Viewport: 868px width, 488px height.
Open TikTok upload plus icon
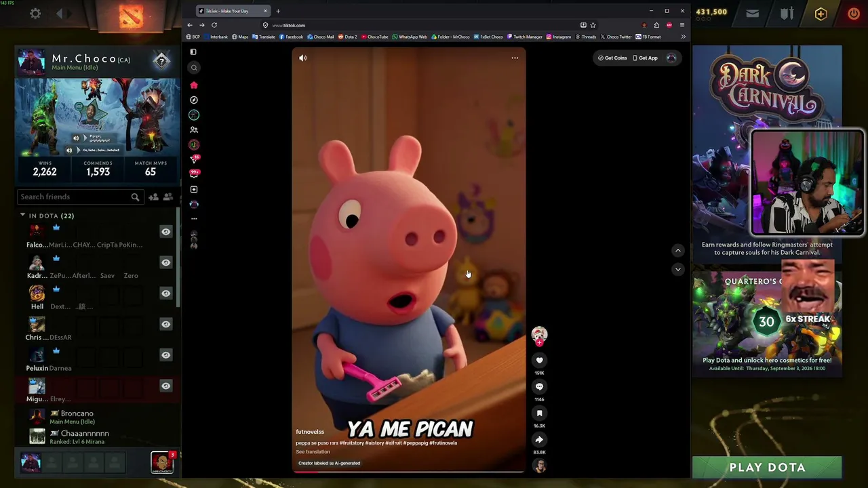[x=194, y=189]
